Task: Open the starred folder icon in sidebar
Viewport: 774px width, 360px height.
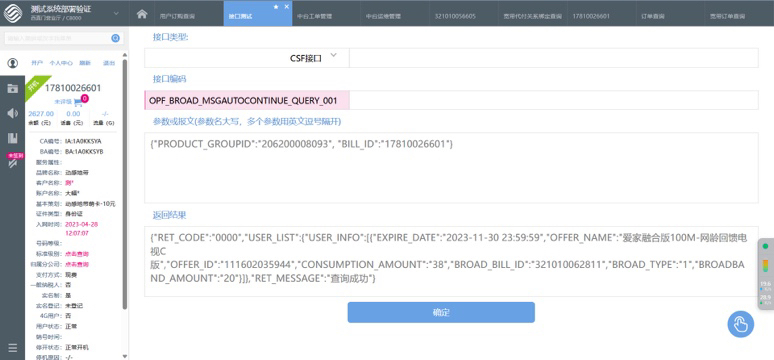Action: (13, 88)
